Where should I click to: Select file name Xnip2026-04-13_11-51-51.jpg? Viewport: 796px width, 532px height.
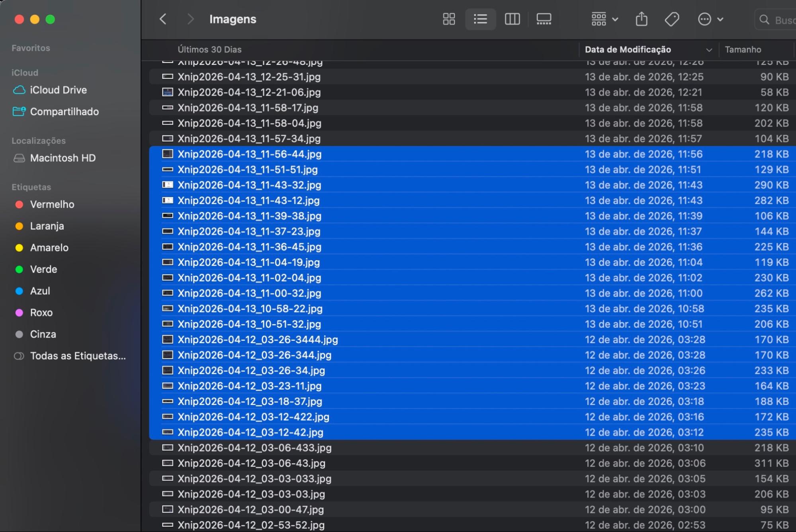[248, 169]
